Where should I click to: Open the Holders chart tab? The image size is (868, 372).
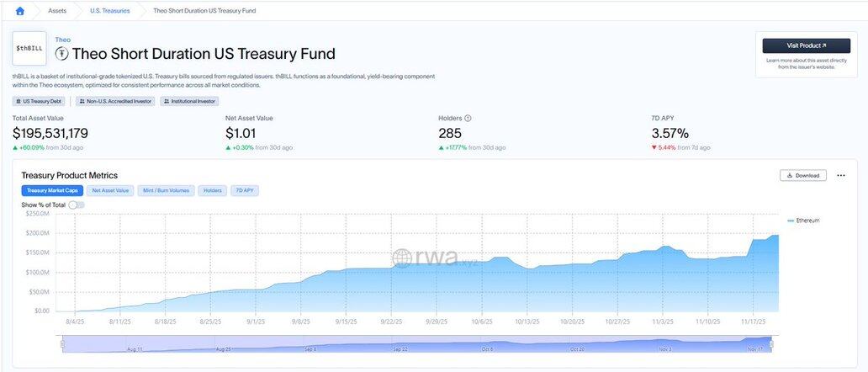213,190
